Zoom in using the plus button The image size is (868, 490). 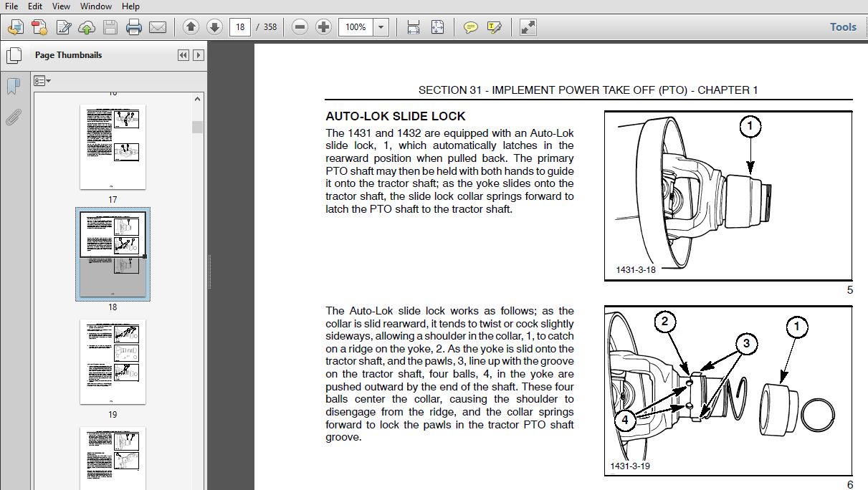click(324, 27)
